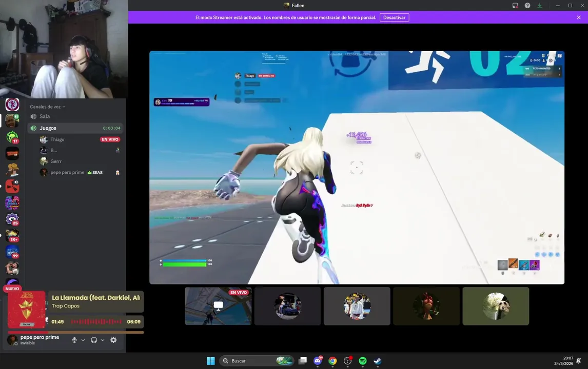The image size is (588, 369).
Task: Open the inbox icon in Discord title bar
Action: [x=515, y=6]
